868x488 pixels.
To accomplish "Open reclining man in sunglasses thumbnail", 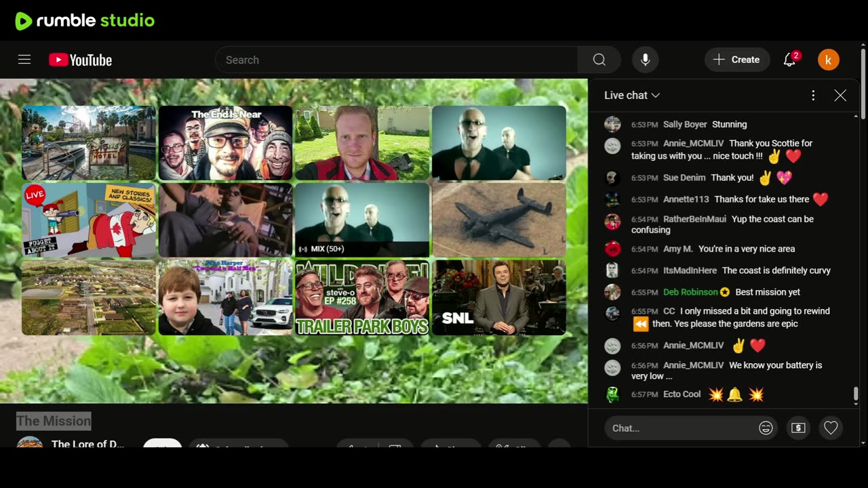I will point(226,220).
